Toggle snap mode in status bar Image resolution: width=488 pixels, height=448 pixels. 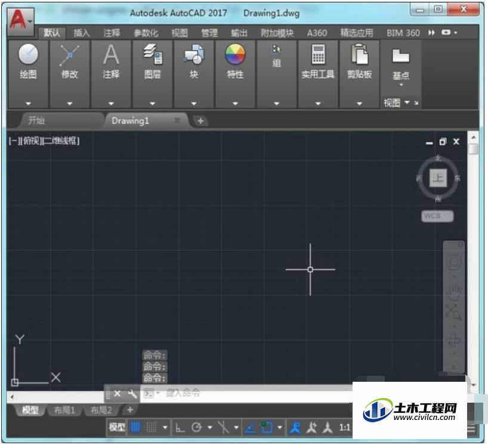tap(152, 428)
